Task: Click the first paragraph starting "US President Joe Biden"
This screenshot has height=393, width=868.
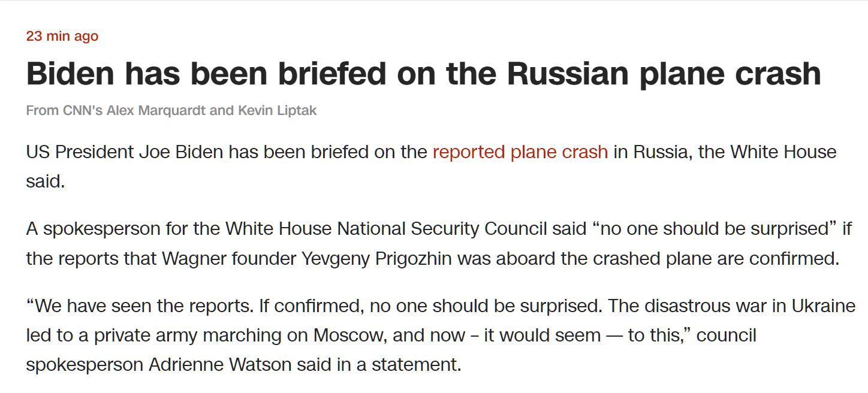Action: coord(431,167)
